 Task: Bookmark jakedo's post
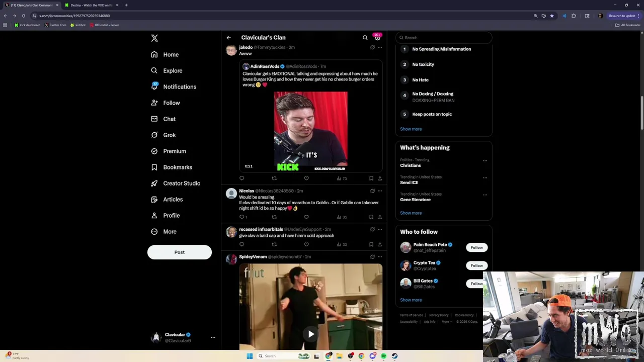coord(371,178)
